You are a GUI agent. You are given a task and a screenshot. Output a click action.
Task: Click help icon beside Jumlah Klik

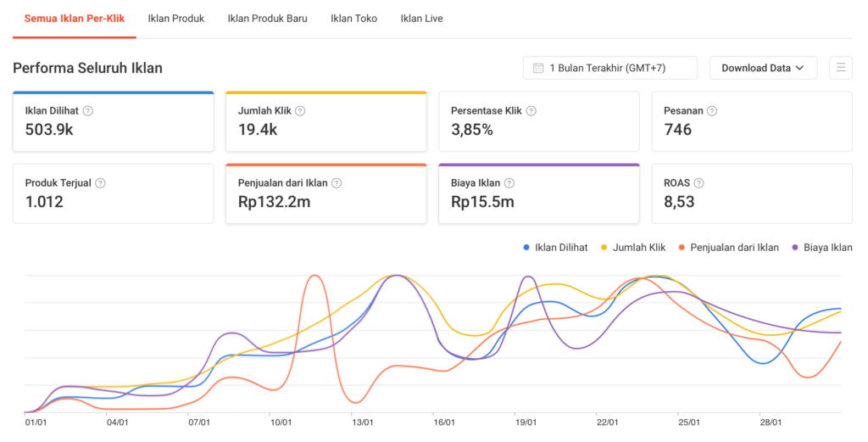point(300,110)
